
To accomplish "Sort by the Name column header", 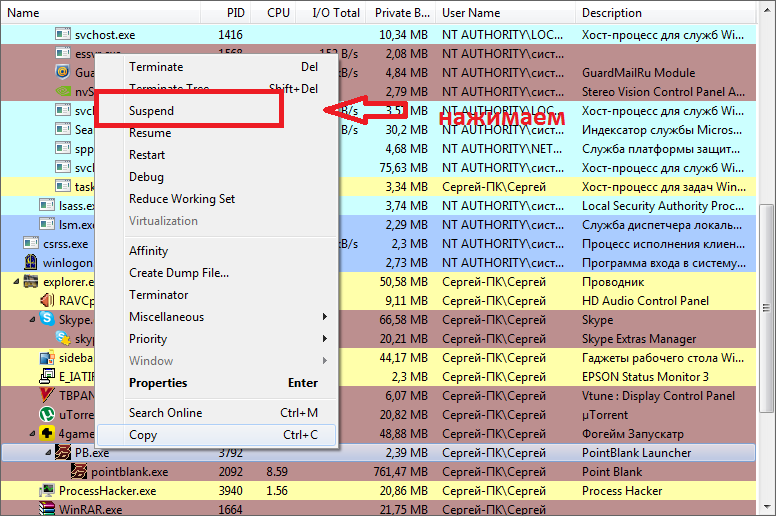I will coord(100,13).
